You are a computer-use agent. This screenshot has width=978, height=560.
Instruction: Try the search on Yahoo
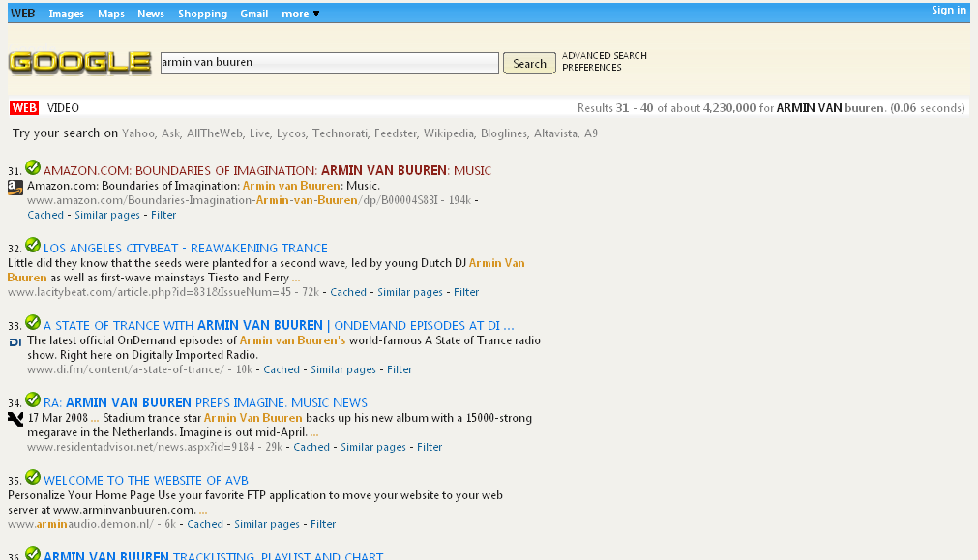pyautogui.click(x=138, y=133)
